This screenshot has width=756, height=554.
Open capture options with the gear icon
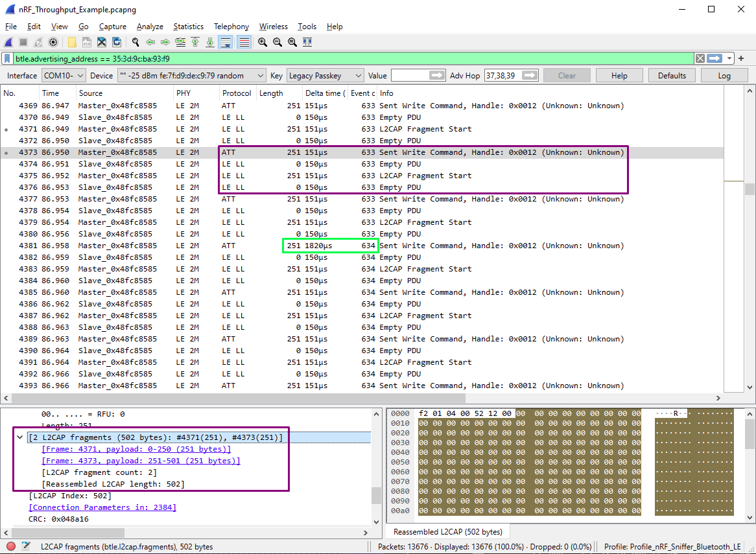(52, 42)
